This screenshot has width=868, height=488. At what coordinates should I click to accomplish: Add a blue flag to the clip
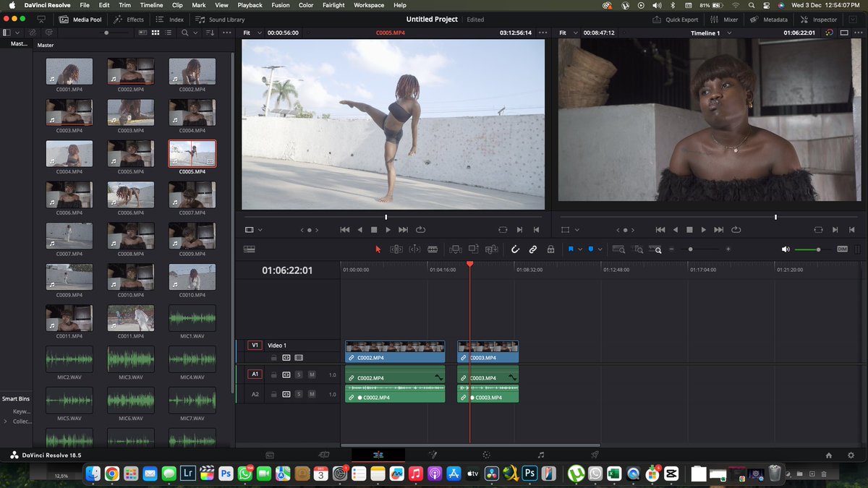coord(570,249)
